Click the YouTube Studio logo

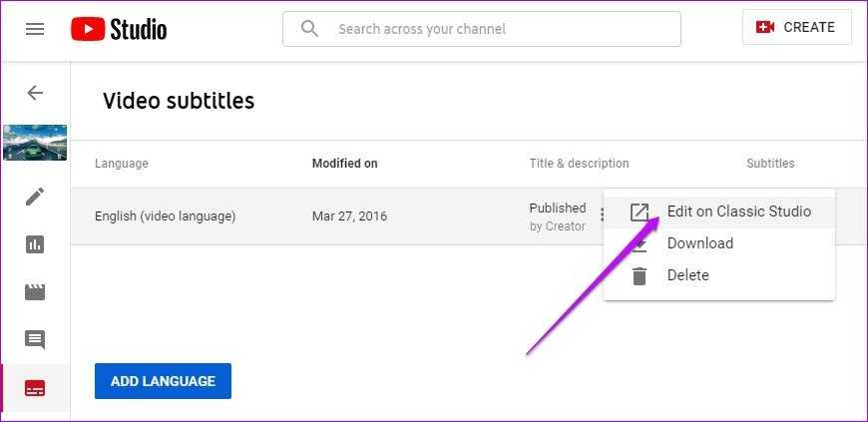pos(119,29)
